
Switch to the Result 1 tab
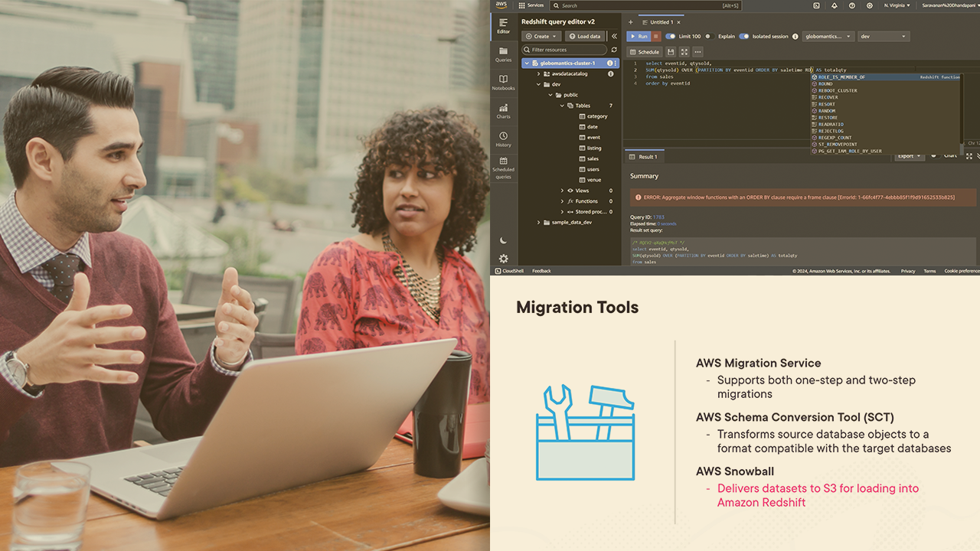click(647, 157)
